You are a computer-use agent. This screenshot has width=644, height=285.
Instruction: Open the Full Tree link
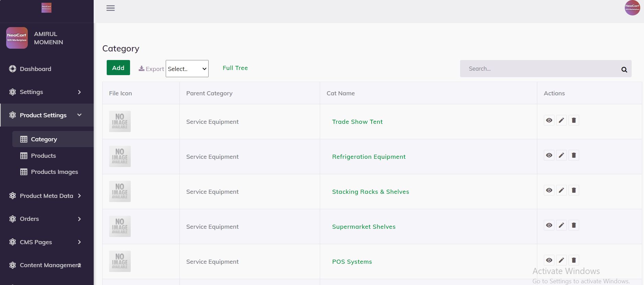click(x=235, y=68)
